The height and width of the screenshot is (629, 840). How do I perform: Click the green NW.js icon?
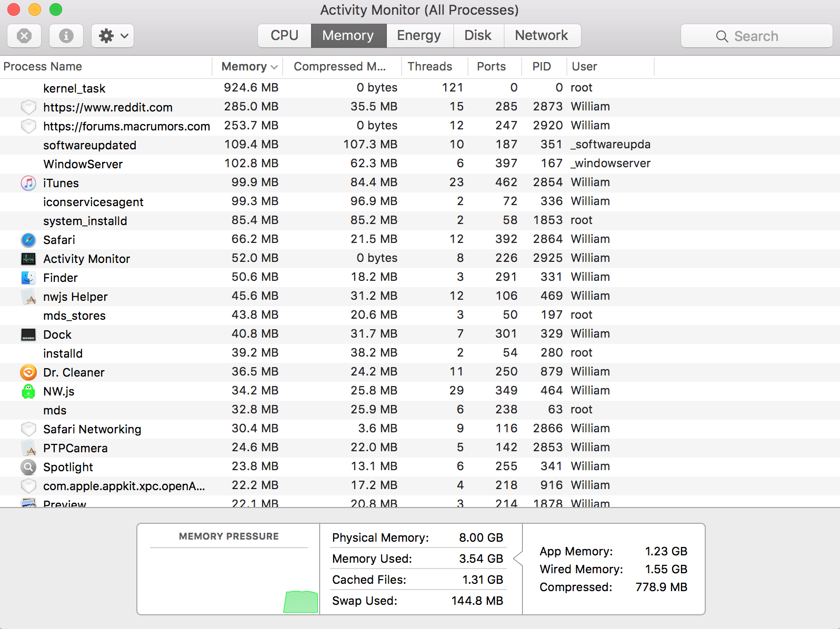pos(28,391)
